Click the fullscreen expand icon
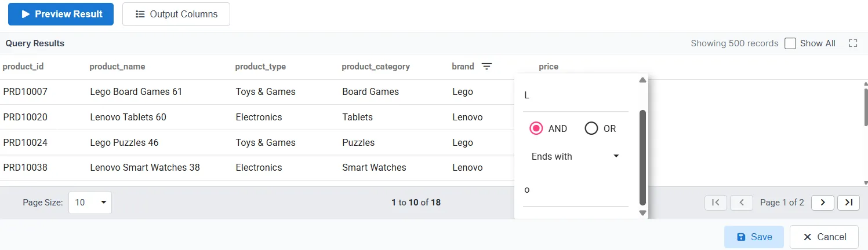This screenshot has width=868, height=250. click(852, 43)
